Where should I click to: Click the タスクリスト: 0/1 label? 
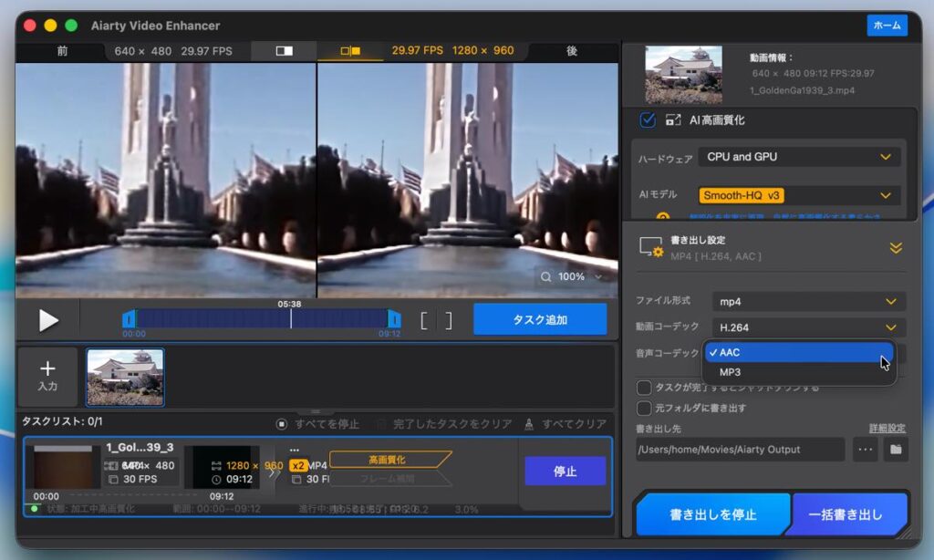(62, 421)
